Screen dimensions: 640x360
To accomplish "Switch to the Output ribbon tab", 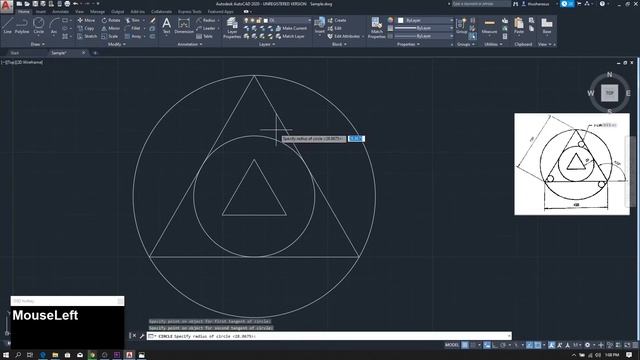I will coord(118,11).
